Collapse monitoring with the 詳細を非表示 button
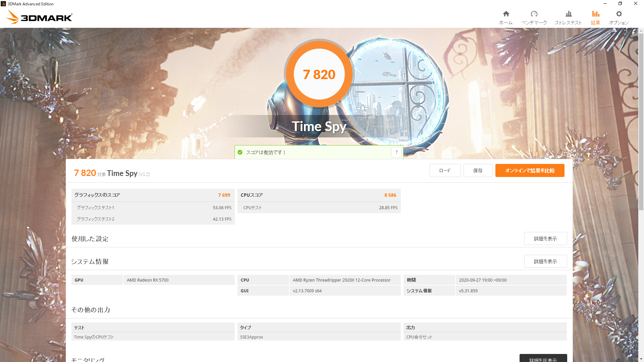Image resolution: width=644 pixels, height=362 pixels. click(543, 359)
